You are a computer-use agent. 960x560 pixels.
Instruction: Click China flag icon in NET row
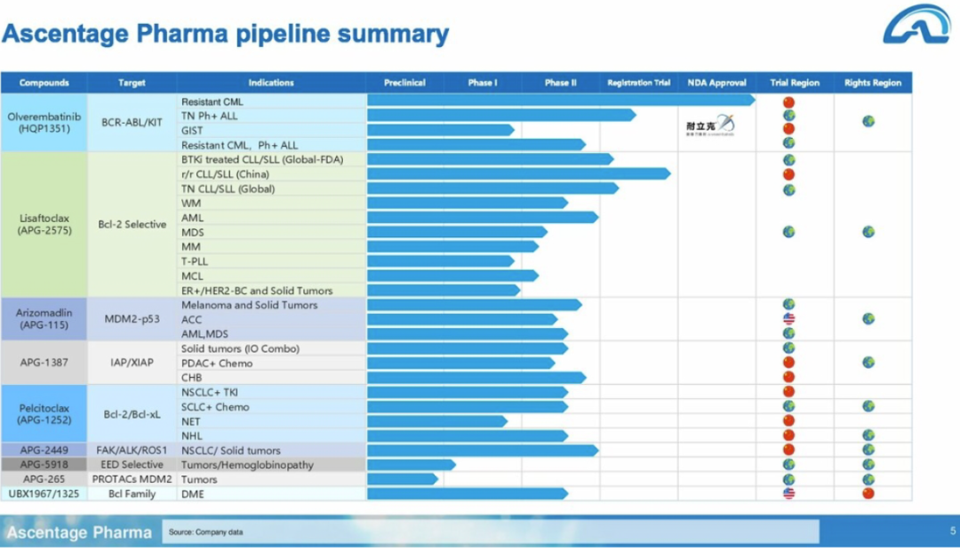pos(788,421)
